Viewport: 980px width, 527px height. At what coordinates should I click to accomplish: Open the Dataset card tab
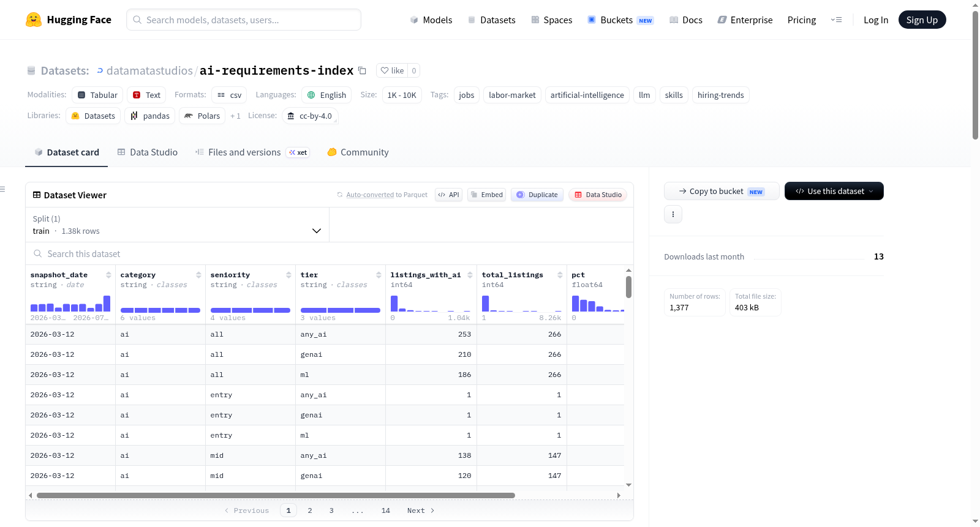coord(67,152)
